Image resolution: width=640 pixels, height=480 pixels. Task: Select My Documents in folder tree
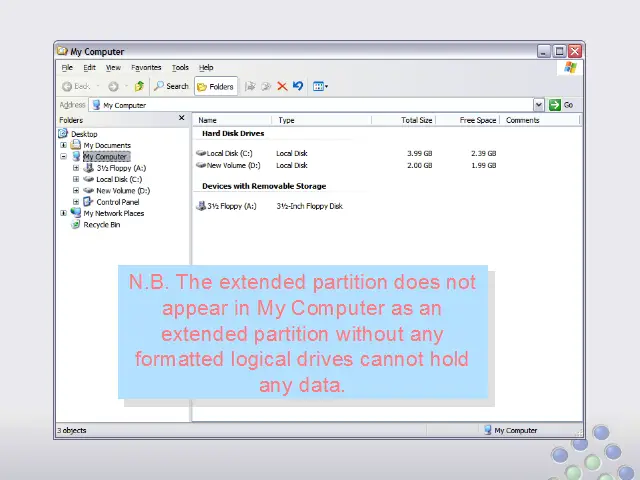107,145
